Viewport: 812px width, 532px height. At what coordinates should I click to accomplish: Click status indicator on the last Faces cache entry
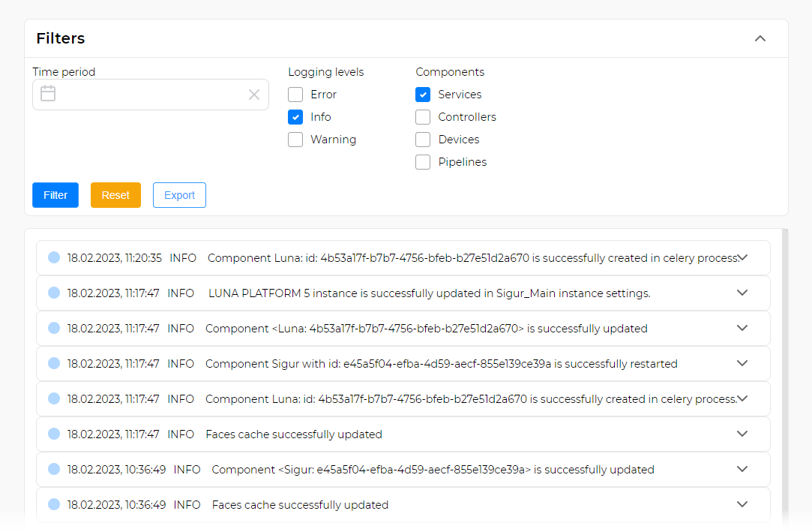point(53,504)
